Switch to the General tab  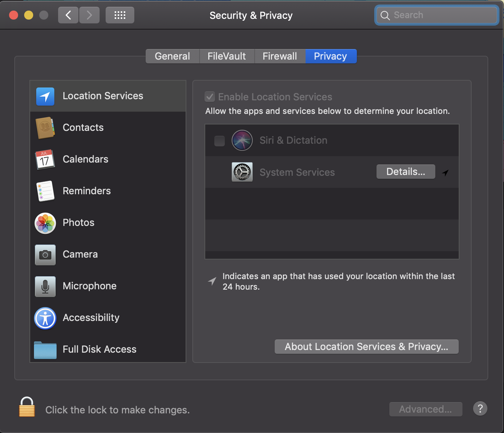pyautogui.click(x=172, y=56)
